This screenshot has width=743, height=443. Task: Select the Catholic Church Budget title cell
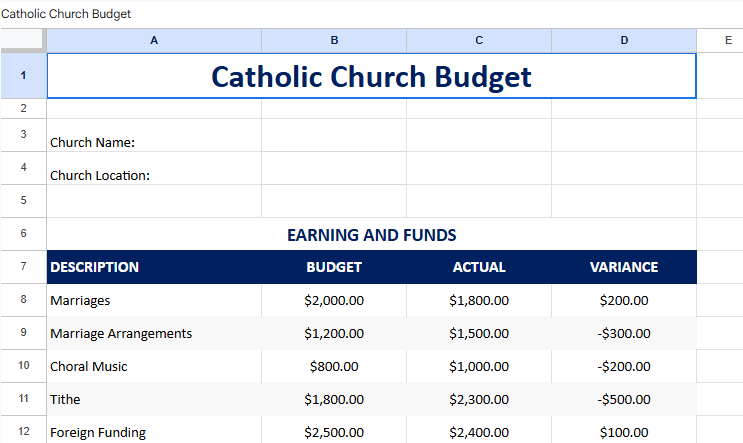[x=371, y=76]
